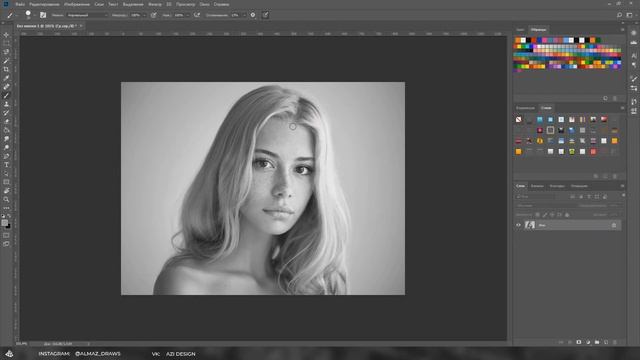This screenshot has height=360, width=640.
Task: Select the Brush tool in toolbox
Action: coord(6,96)
